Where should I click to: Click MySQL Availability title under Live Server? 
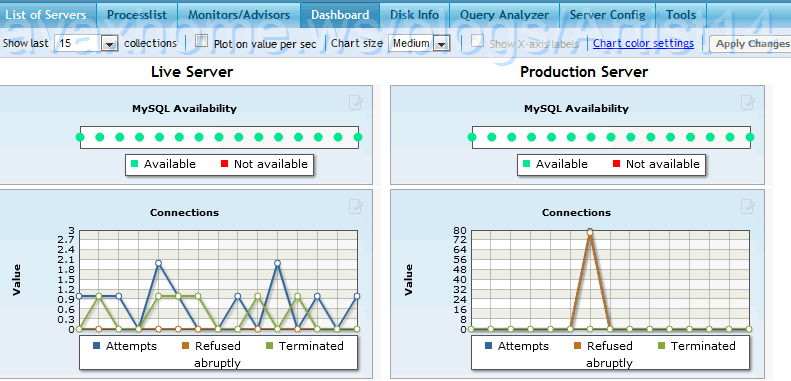(x=184, y=108)
